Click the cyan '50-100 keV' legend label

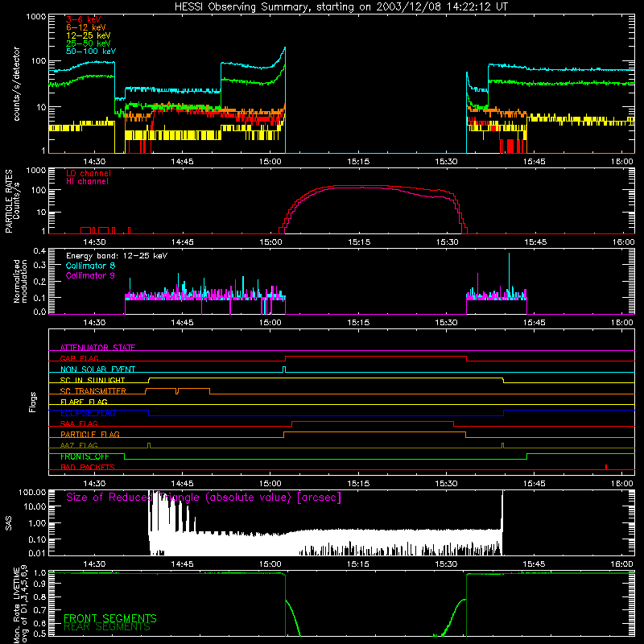[x=91, y=52]
